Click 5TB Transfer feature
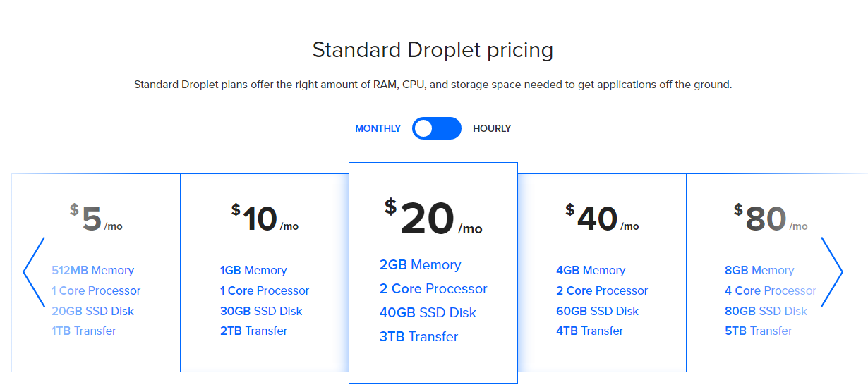The height and width of the screenshot is (392, 868). (x=758, y=331)
